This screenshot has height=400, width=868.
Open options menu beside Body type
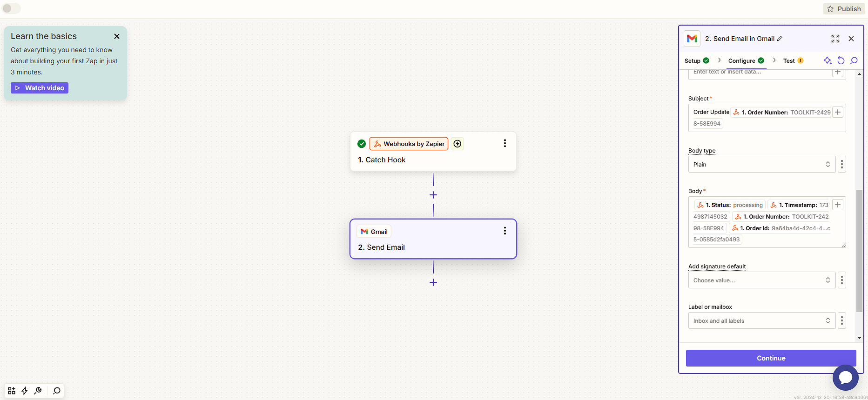point(842,164)
